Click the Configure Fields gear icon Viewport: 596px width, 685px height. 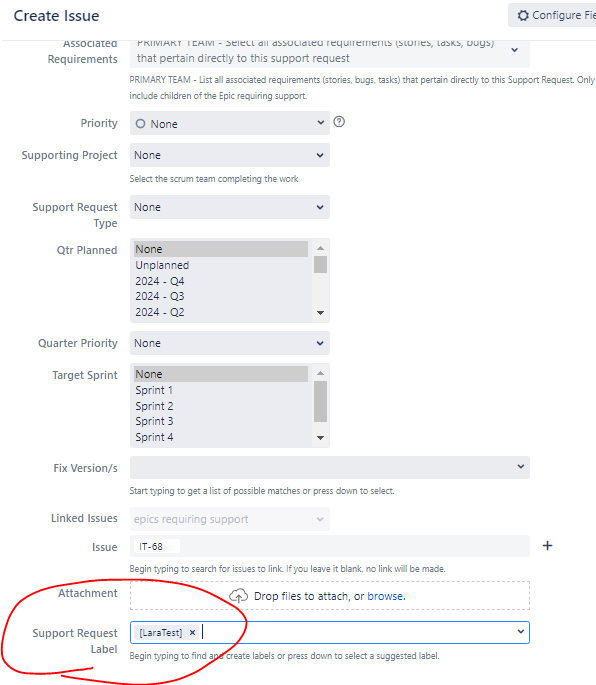pyautogui.click(x=523, y=15)
